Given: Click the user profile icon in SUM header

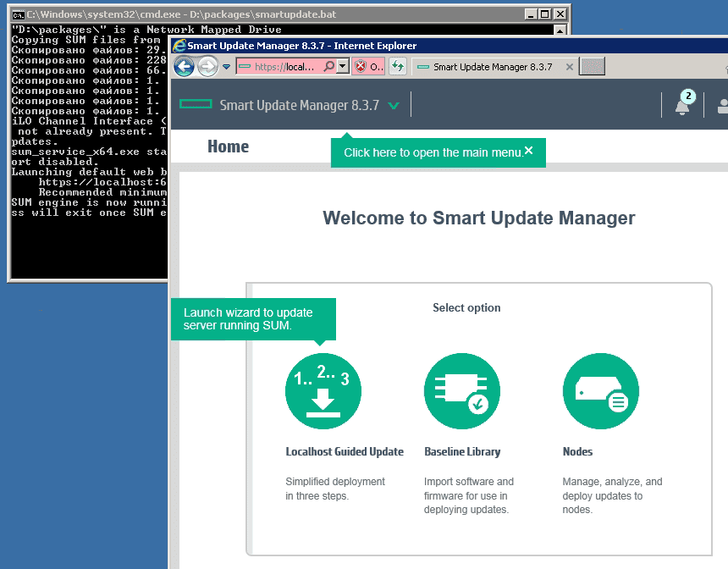Looking at the screenshot, I should [x=723, y=106].
